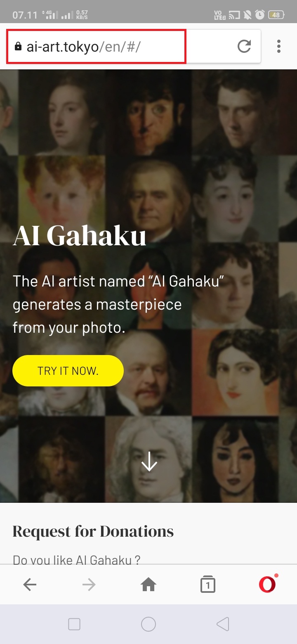This screenshot has width=297, height=644.
Task: Tap the Android recent apps square button
Action: click(x=74, y=625)
